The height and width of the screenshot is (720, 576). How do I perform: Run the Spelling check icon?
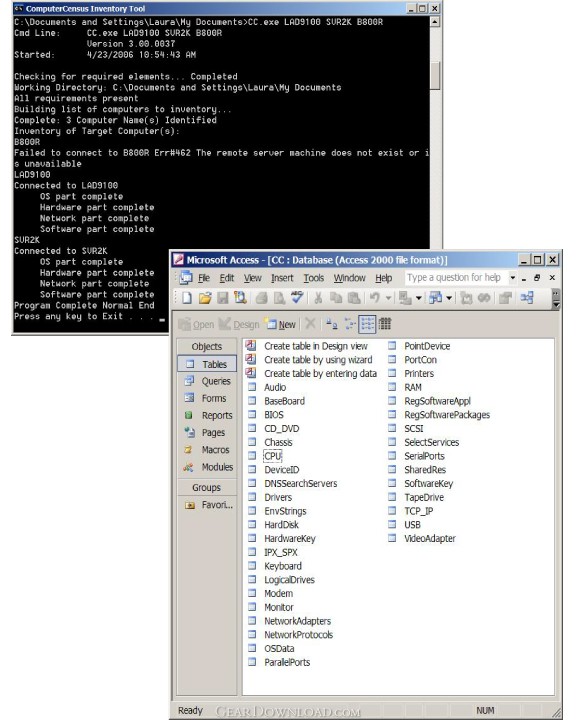[x=297, y=297]
